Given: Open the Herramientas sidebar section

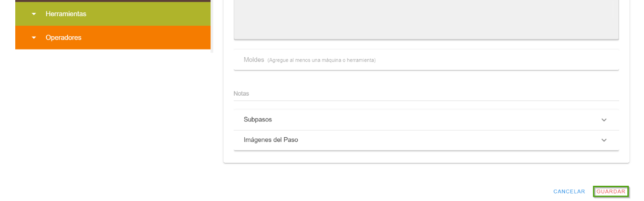Looking at the screenshot, I should tap(66, 14).
